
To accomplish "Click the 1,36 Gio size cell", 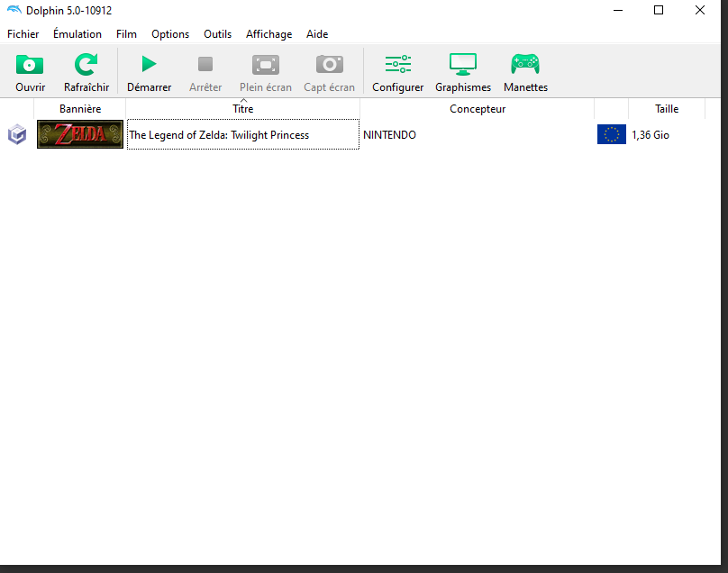I will [x=650, y=134].
